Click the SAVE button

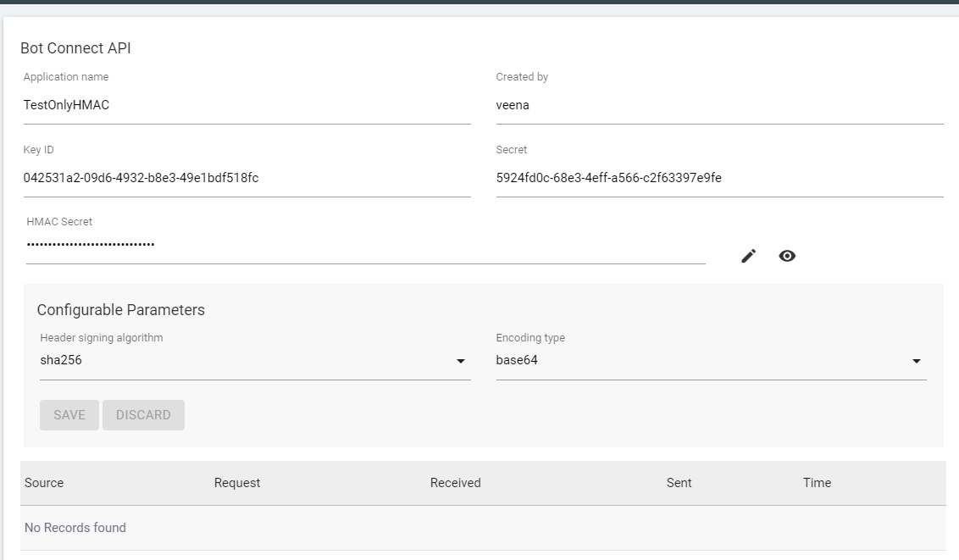(x=69, y=414)
